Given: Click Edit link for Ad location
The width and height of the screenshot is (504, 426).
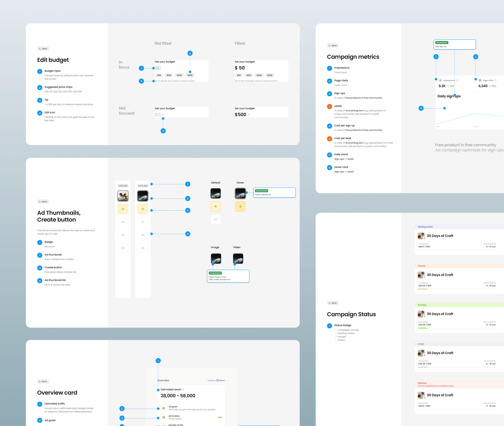Looking at the screenshot, I should pyautogui.click(x=220, y=417).
